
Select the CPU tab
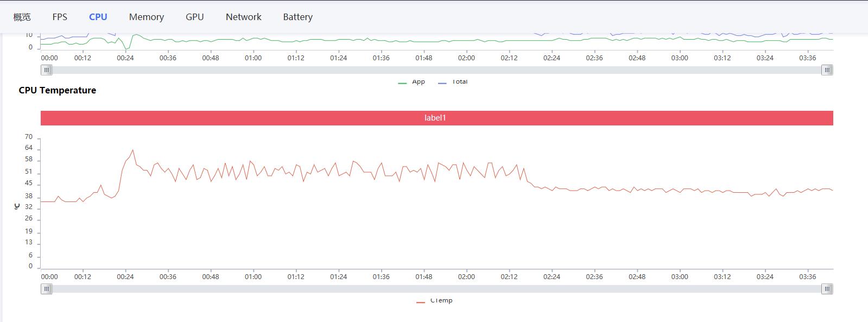(98, 17)
